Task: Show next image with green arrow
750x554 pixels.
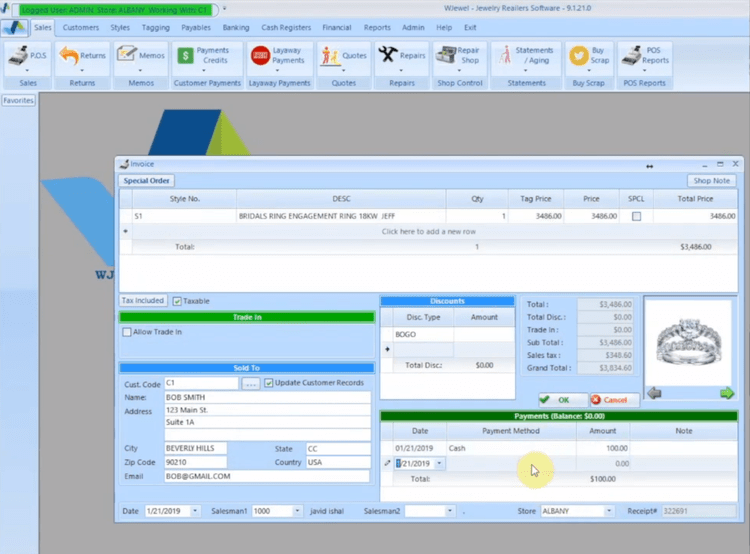Action: [x=728, y=393]
